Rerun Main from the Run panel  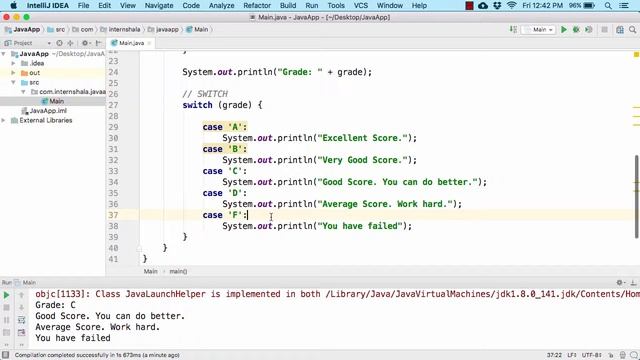coord(6,295)
